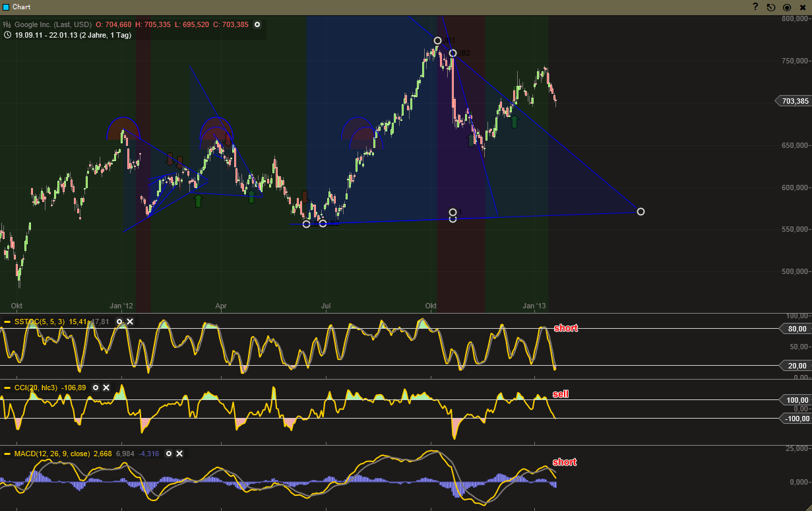This screenshot has width=812, height=511.
Task: Click the red 'short' label on SSTOC panel
Action: coord(565,328)
